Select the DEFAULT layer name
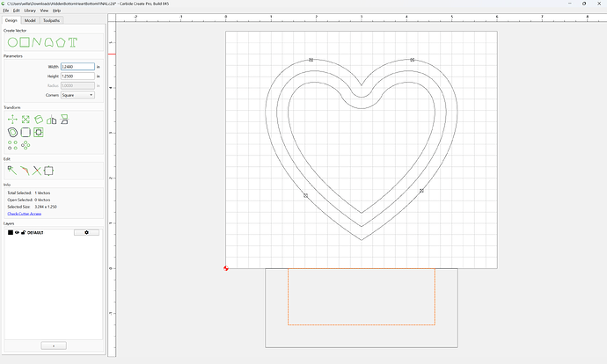607x364 pixels. point(35,232)
